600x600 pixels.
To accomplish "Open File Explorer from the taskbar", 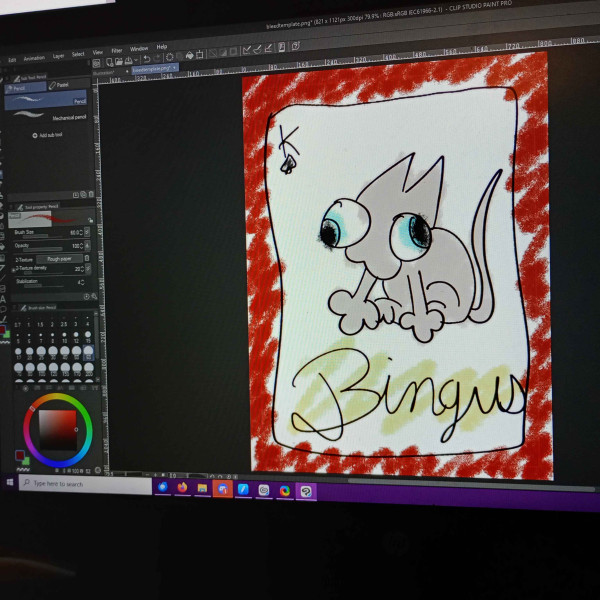I will click(202, 488).
